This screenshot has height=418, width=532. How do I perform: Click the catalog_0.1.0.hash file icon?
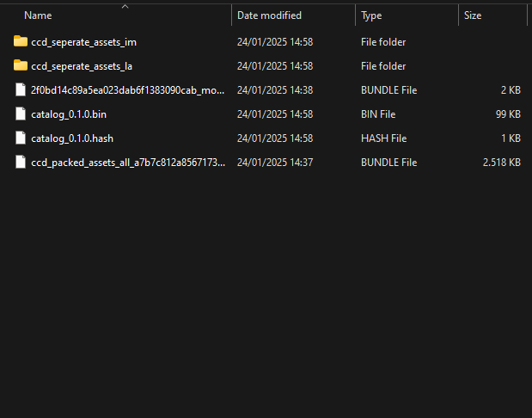pyautogui.click(x=21, y=138)
